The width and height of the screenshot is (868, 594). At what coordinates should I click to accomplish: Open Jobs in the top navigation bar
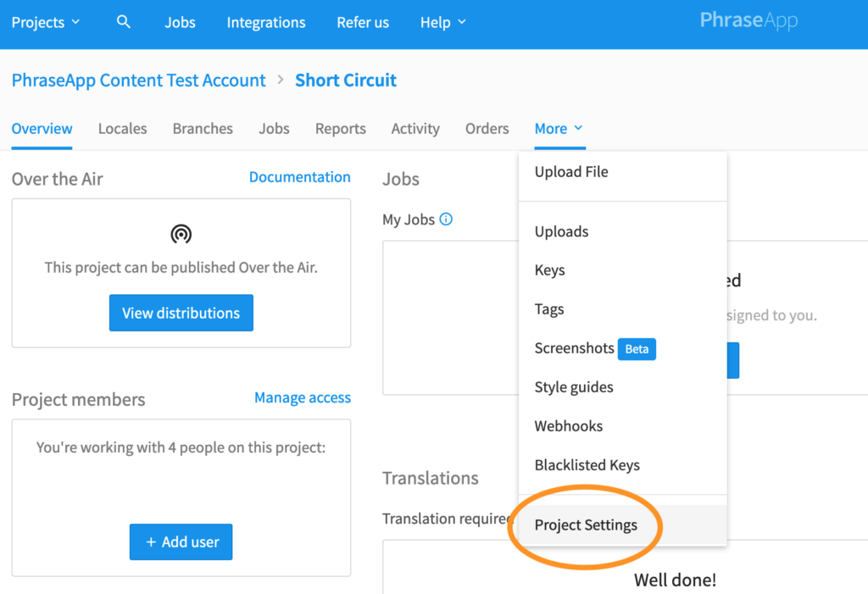(x=180, y=22)
